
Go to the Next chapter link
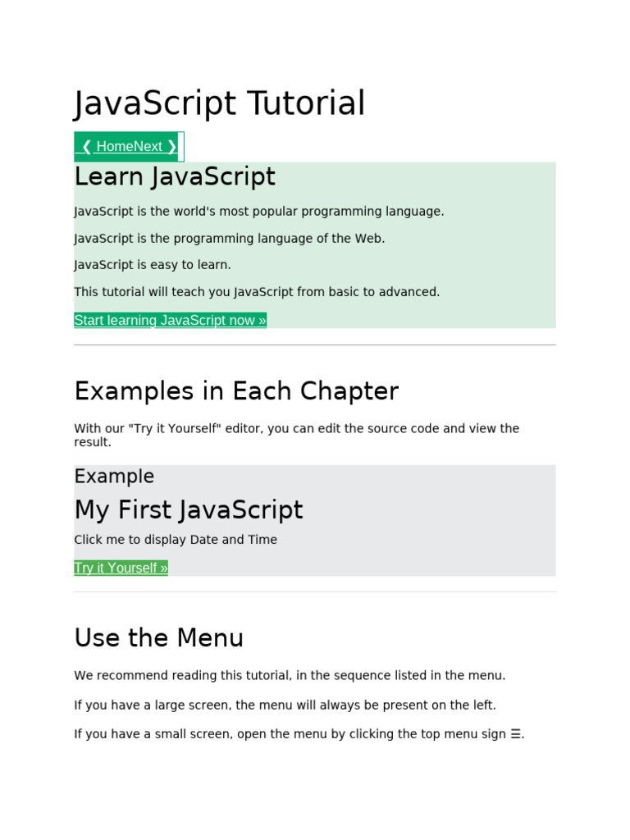pyautogui.click(x=156, y=147)
